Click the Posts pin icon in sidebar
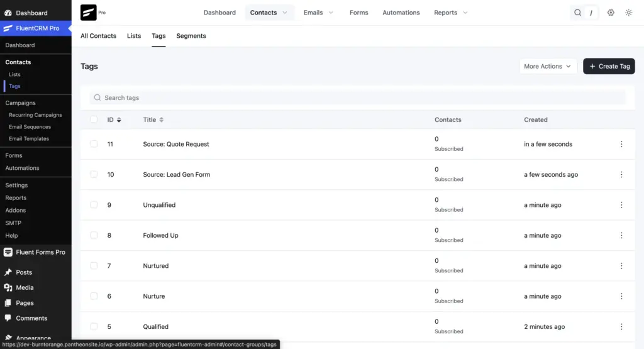 point(8,272)
